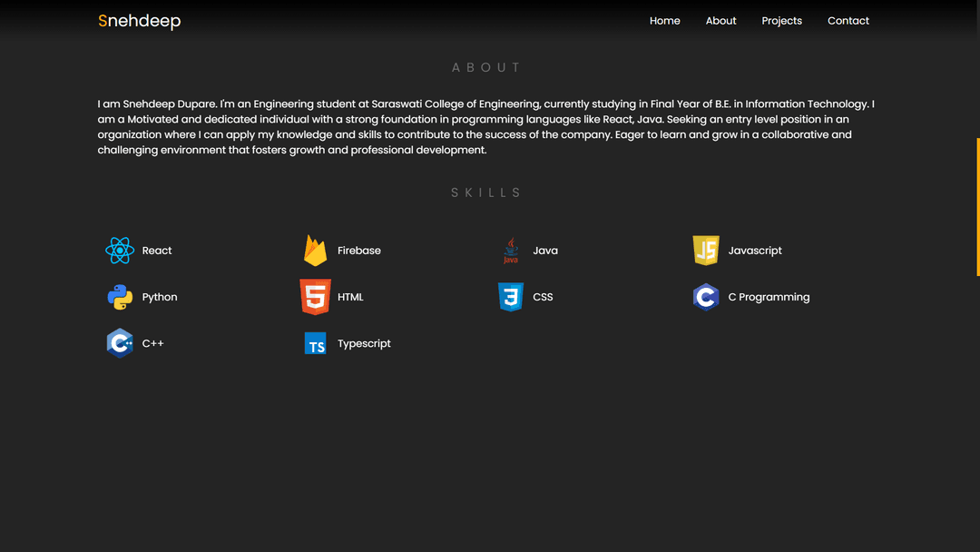Select the HTML5 shield icon
Viewport: 980px width, 552px height.
[x=315, y=297]
